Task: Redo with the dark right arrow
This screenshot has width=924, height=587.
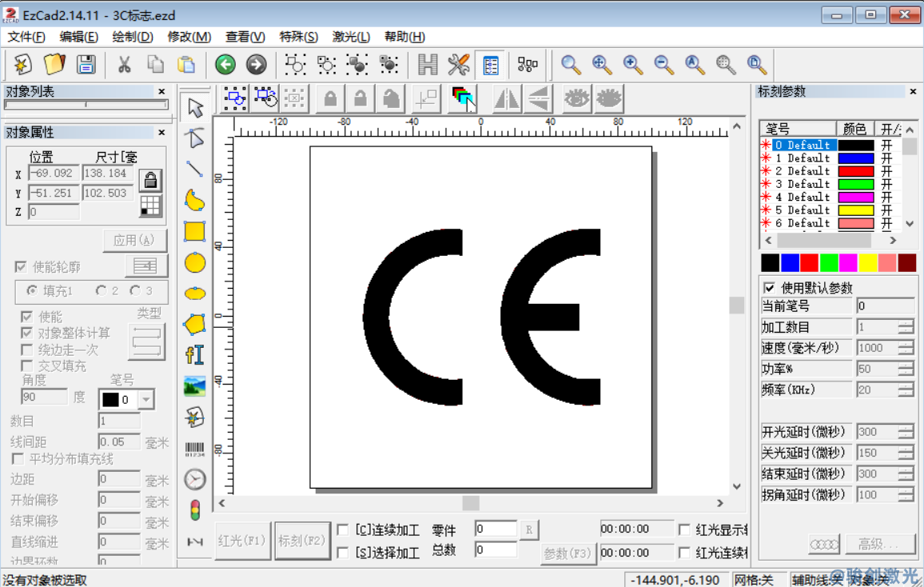Action: [257, 64]
